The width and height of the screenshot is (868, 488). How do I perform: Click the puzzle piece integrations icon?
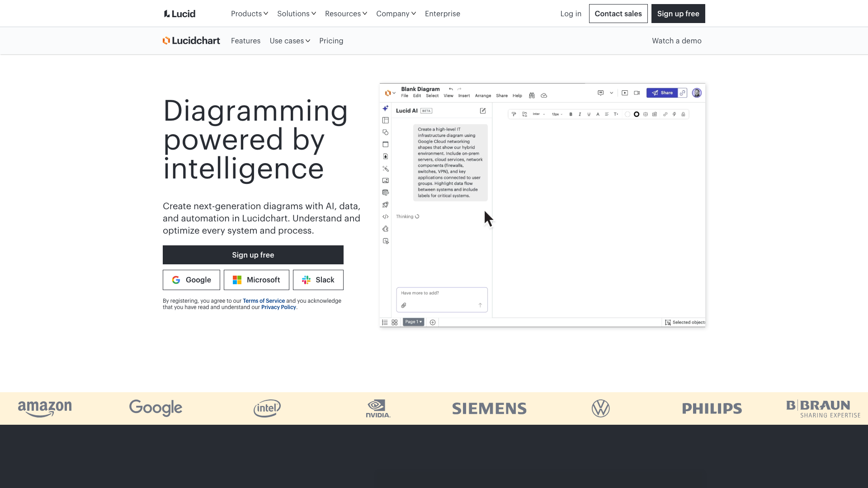385,229
